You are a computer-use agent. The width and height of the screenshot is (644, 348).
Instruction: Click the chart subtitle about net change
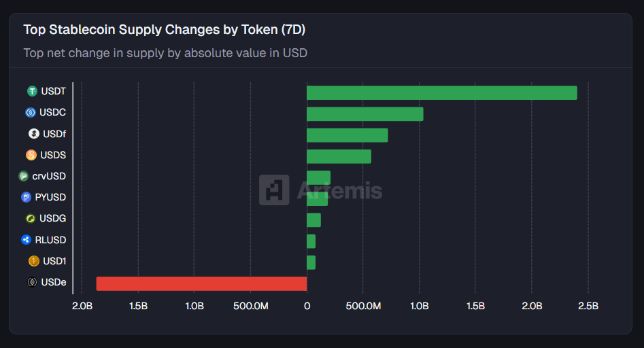coord(165,52)
